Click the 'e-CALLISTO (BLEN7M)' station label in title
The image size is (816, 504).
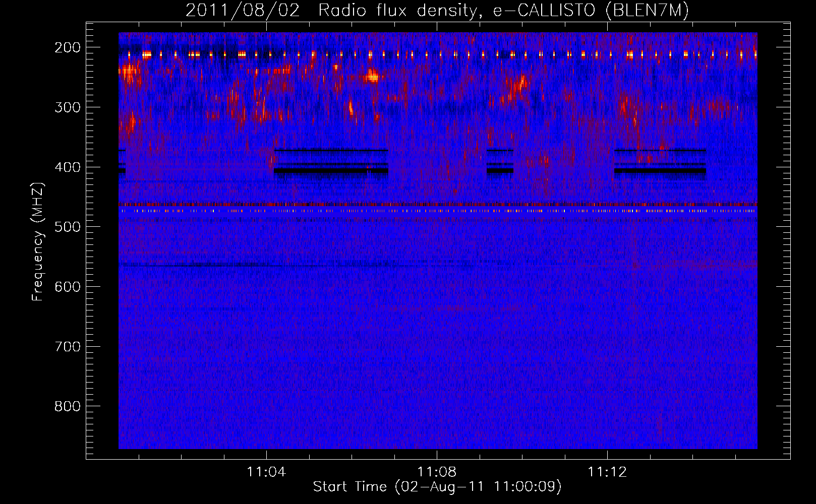coord(591,11)
